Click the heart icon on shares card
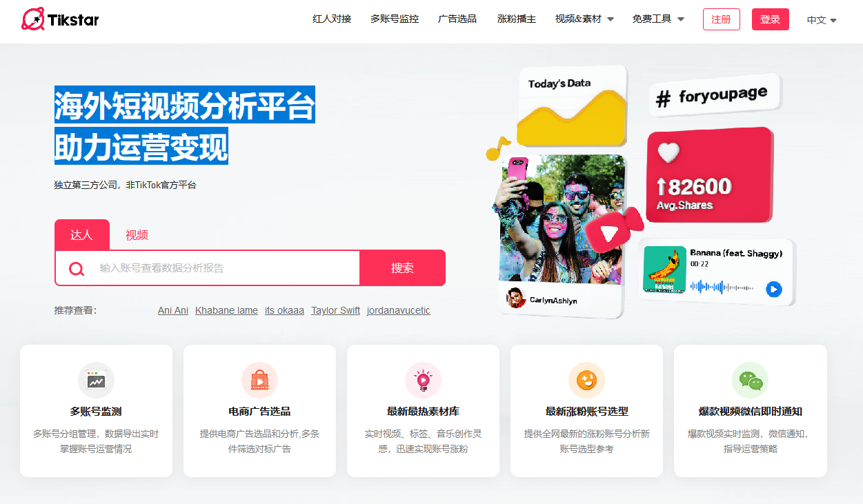The image size is (863, 504). point(668,152)
